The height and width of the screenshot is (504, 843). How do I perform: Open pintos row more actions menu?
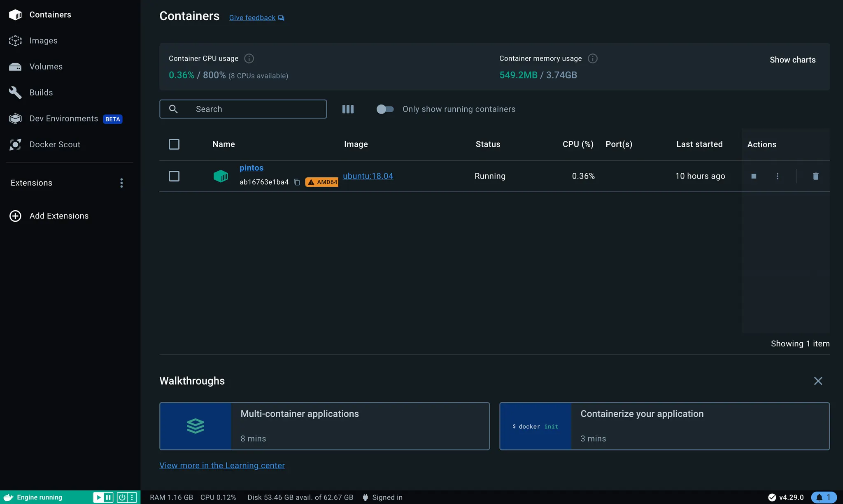[777, 176]
